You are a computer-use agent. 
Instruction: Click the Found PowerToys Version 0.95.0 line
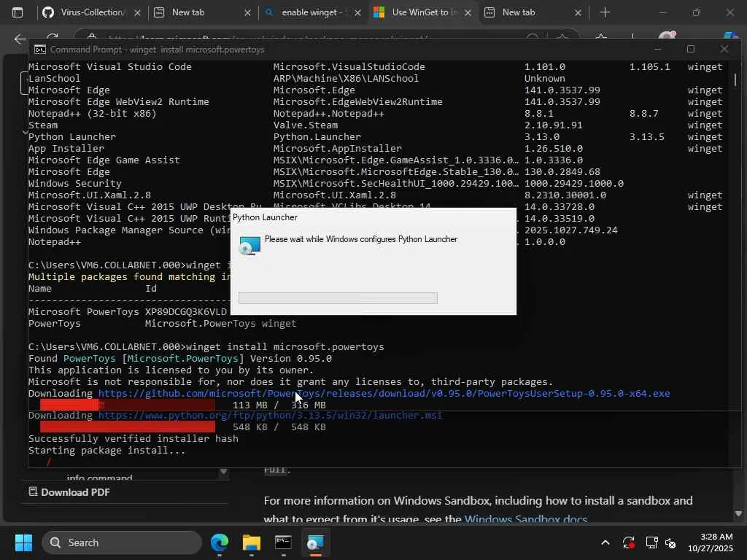click(180, 358)
